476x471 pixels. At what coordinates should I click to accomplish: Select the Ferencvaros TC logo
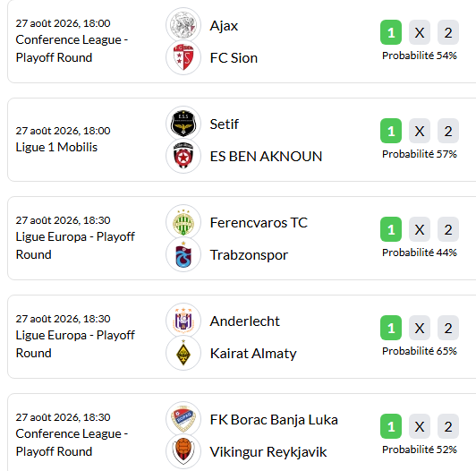point(183,222)
